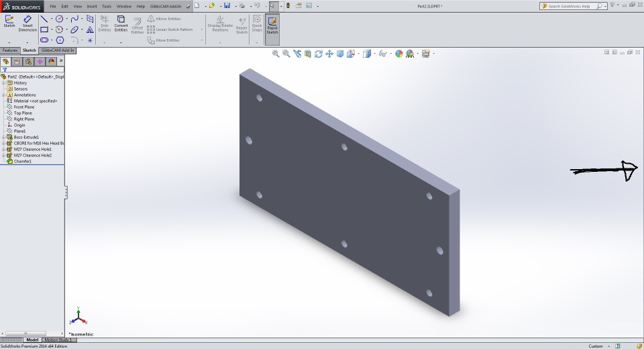Open the Insert menu

pos(92,6)
